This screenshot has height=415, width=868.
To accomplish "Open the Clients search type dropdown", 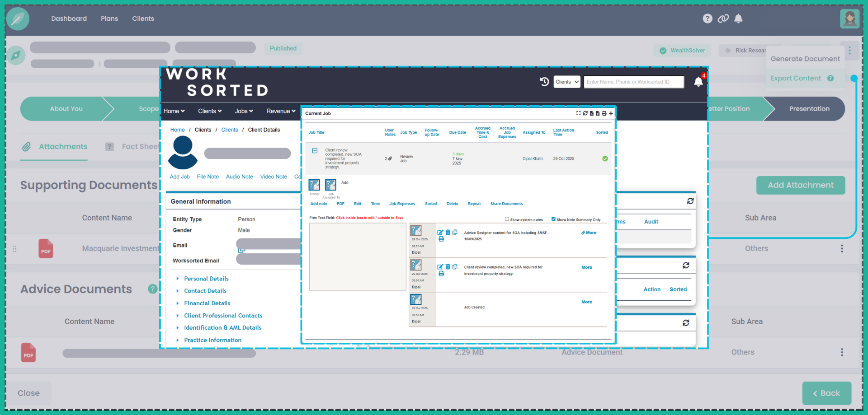I will click(x=567, y=82).
